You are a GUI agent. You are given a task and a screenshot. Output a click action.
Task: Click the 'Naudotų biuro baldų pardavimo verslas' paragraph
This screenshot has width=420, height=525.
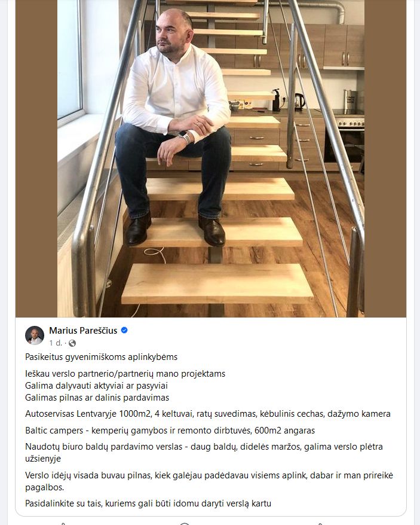pyautogui.click(x=204, y=453)
